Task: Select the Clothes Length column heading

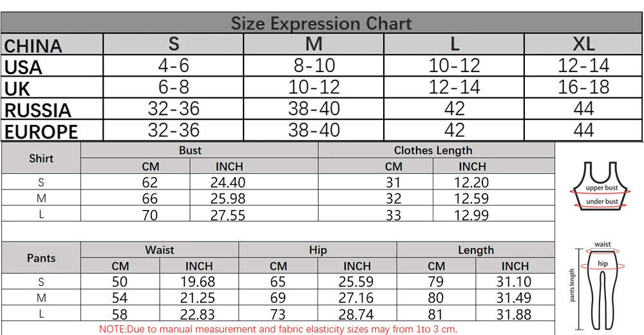Action: pos(433,150)
